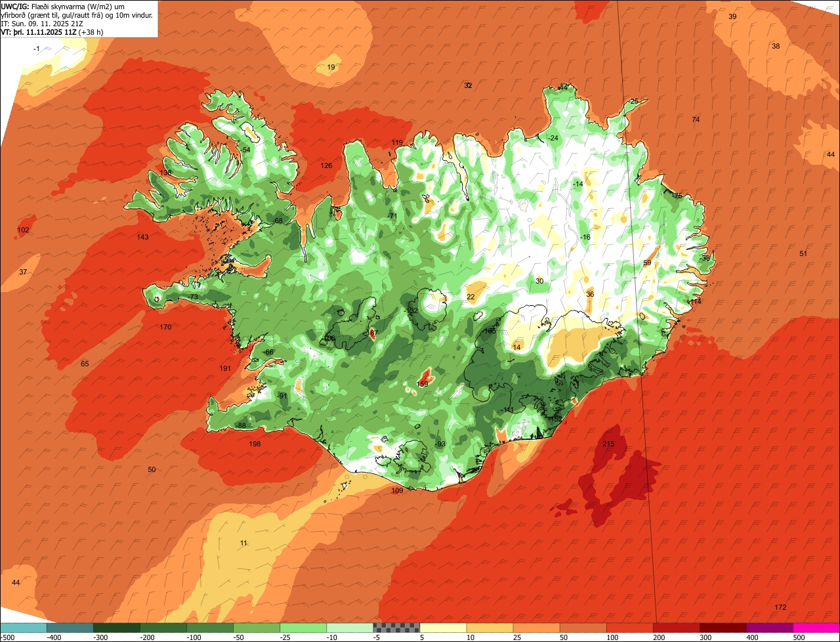Click the checkered legend swatch between -5 and 5
Viewport: 840px width, 642px height.
pos(396,628)
